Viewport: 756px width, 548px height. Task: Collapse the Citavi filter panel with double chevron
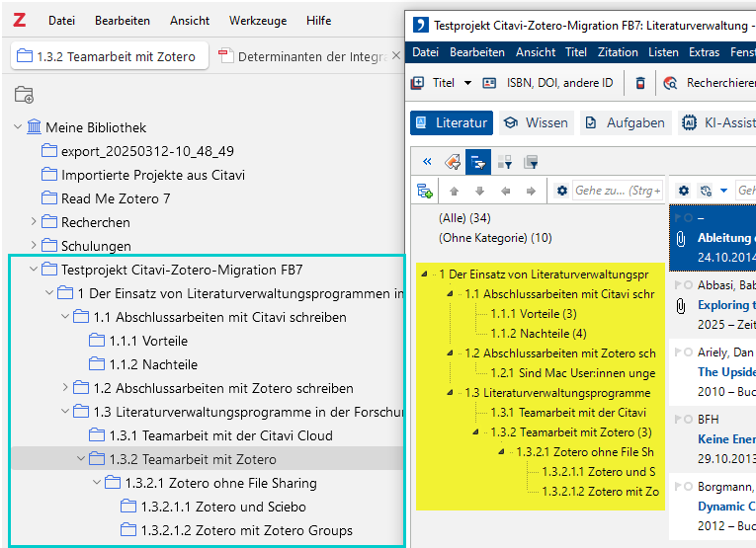coord(427,162)
